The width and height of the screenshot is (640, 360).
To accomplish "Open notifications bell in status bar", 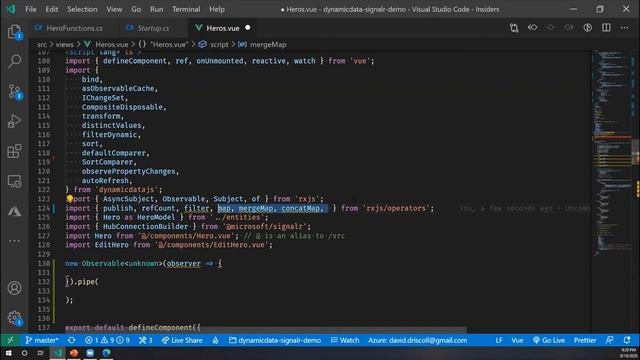I will [627, 340].
